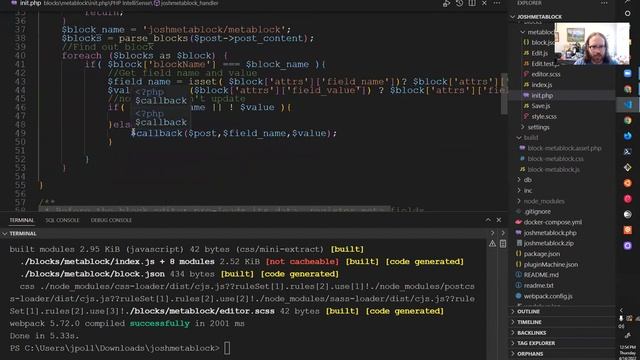Open webpack.config.js file

click(548, 296)
